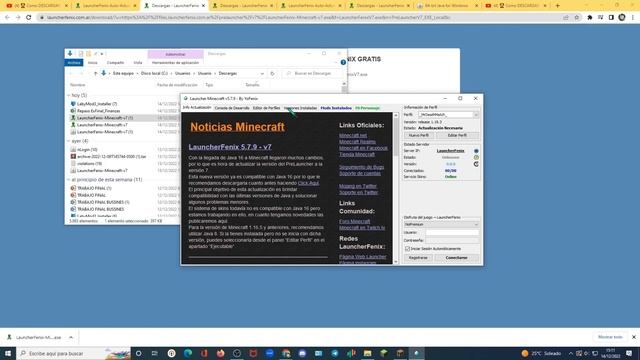Click the Nuevo Perfil button

pyautogui.click(x=419, y=135)
